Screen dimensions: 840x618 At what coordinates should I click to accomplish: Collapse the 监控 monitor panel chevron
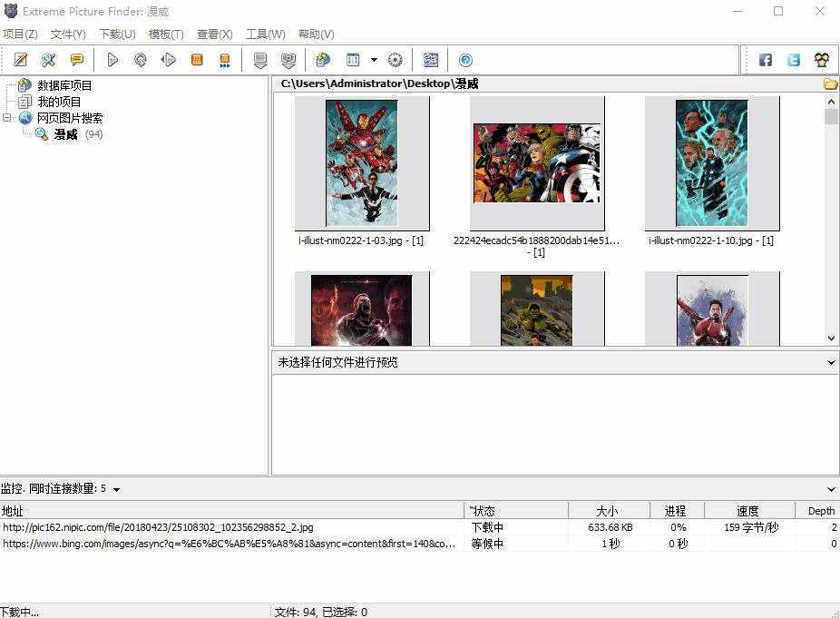(x=831, y=489)
